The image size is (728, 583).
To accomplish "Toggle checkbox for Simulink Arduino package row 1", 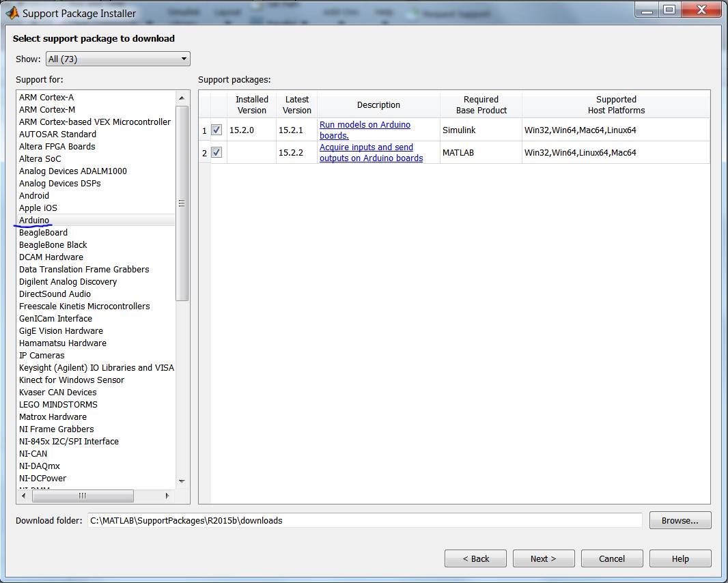I will (x=216, y=130).
